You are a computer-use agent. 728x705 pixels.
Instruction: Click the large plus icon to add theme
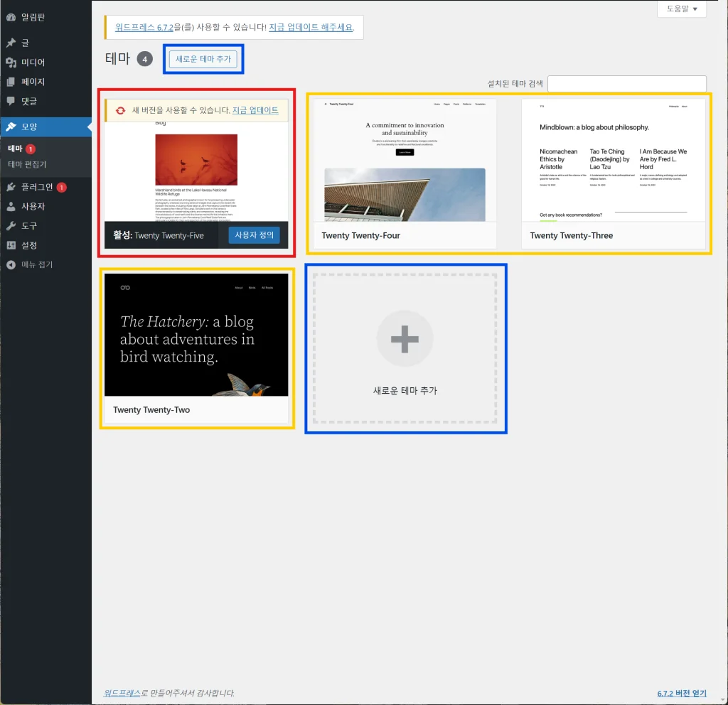coord(405,339)
